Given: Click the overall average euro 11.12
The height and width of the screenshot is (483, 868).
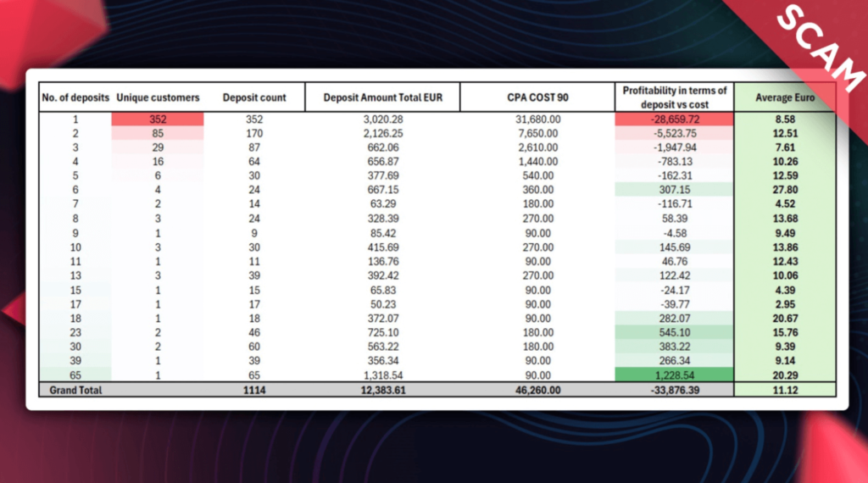Looking at the screenshot, I should coord(785,390).
